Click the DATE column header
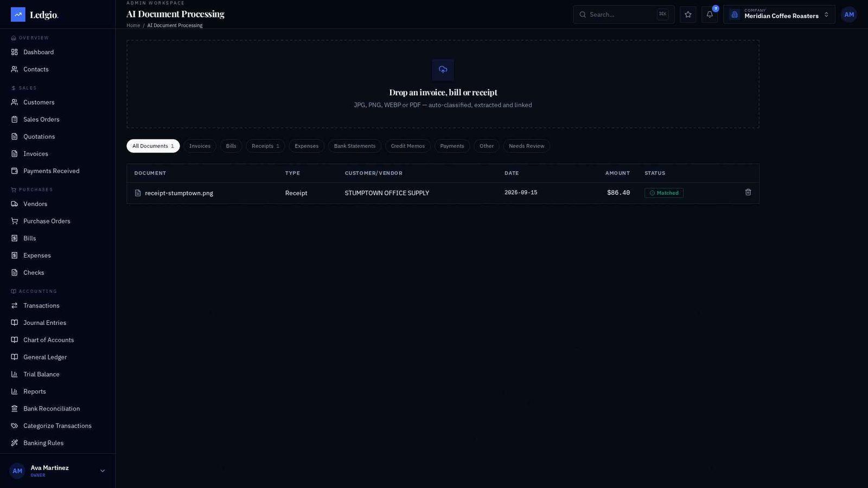 click(512, 173)
